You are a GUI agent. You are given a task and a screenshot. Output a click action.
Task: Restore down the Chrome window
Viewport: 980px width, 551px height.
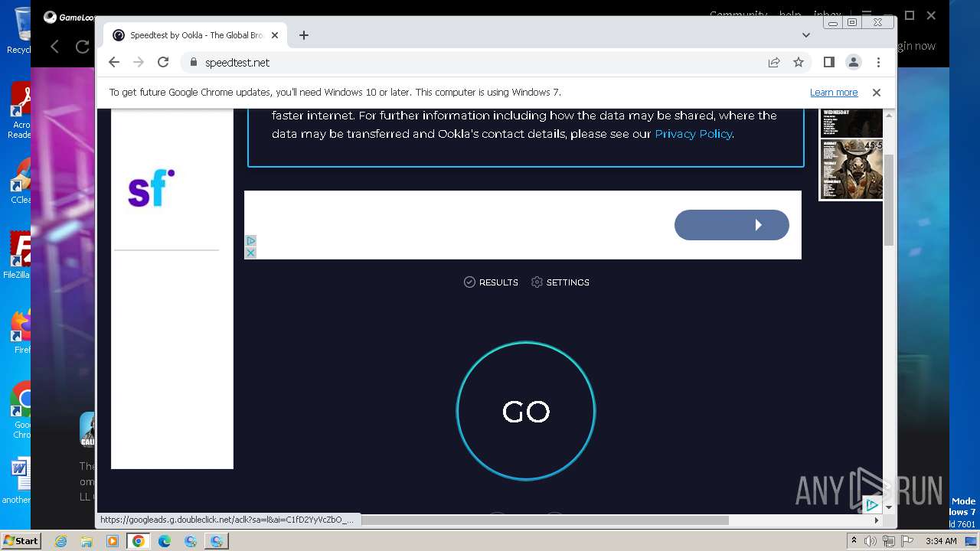click(x=851, y=23)
